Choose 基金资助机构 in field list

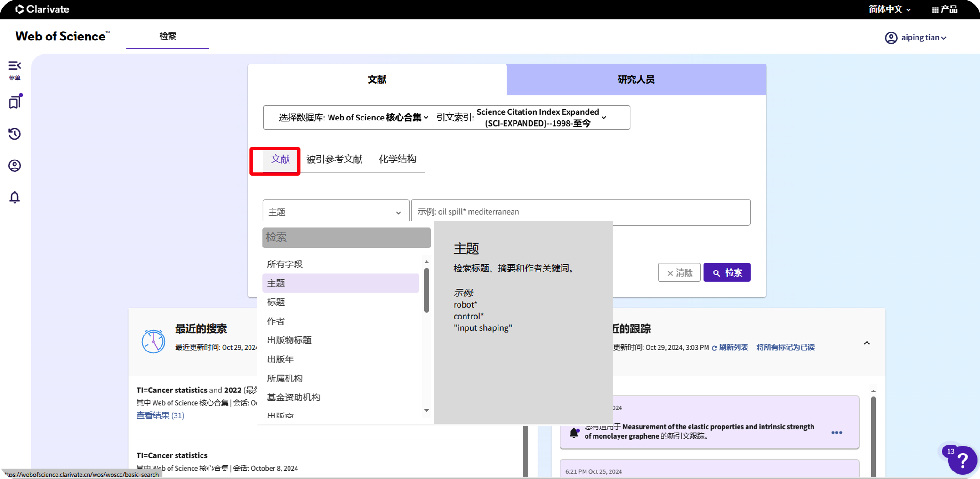(341, 397)
